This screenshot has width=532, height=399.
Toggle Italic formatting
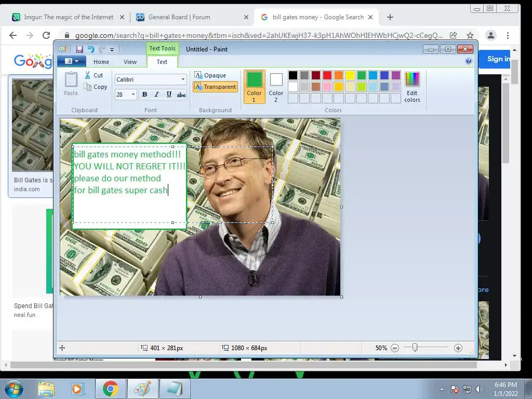pos(156,95)
